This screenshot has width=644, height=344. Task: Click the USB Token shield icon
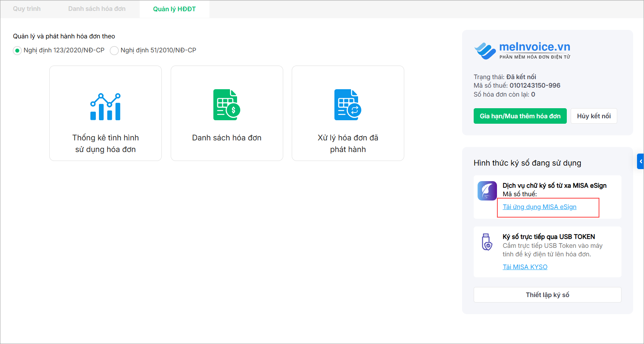[486, 242]
